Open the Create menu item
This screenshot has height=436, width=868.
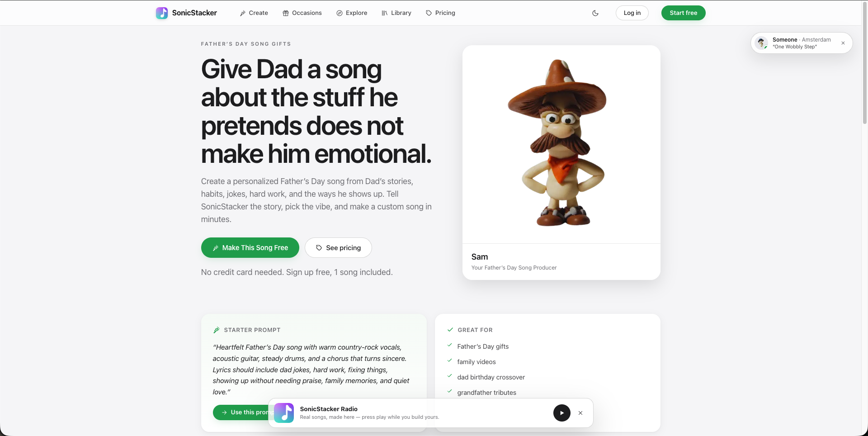[254, 13]
